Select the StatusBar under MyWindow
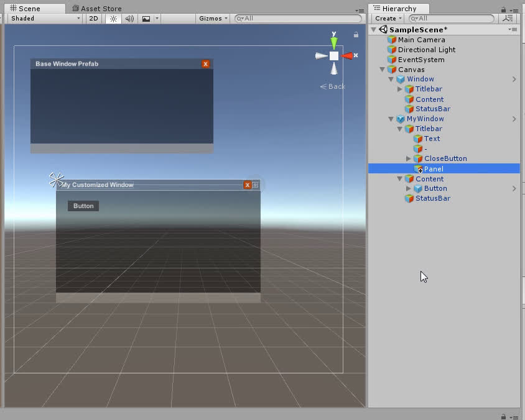The width and height of the screenshot is (525, 420). coord(432,198)
